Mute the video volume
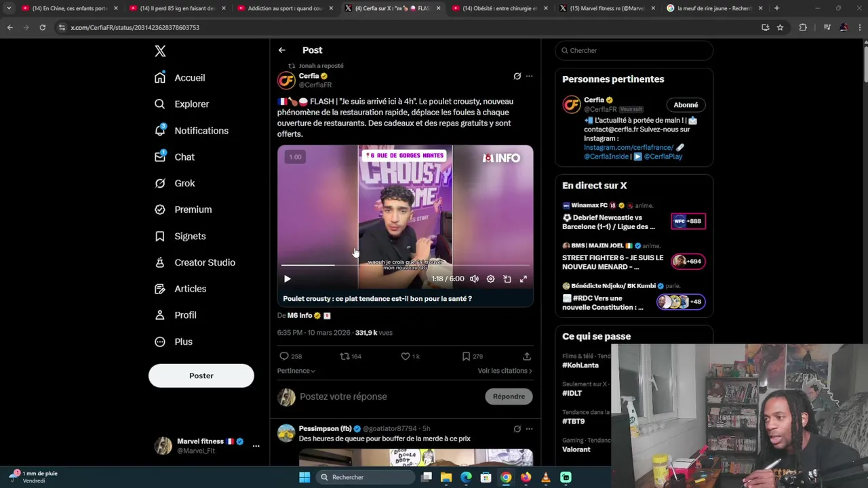The image size is (868, 488). click(x=474, y=279)
